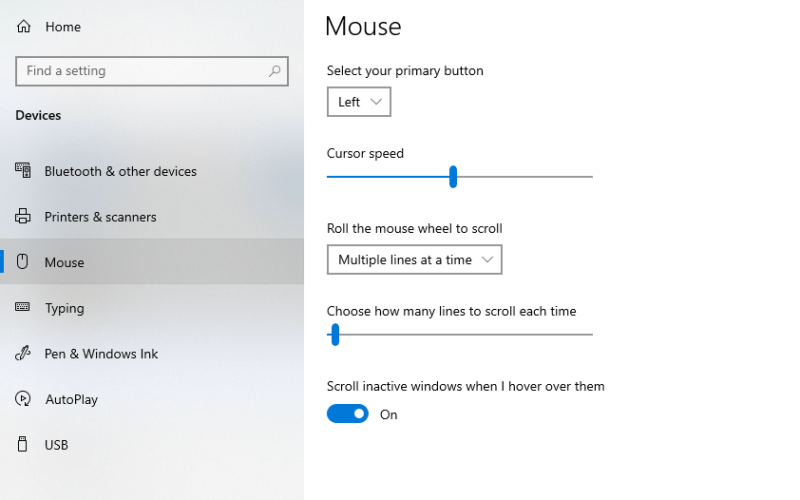Click the Bluetooth & other devices icon
The height and width of the screenshot is (500, 800).
point(23,171)
